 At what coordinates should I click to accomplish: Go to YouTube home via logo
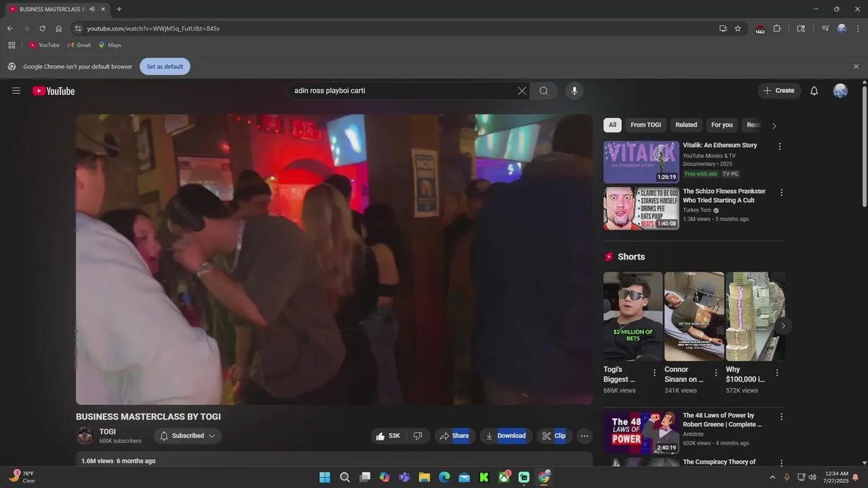(x=54, y=91)
